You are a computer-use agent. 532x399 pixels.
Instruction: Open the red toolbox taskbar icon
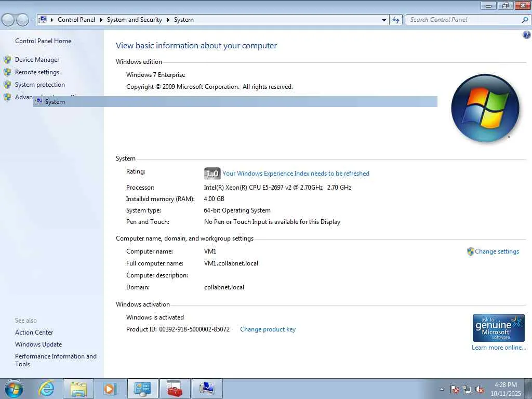click(x=175, y=389)
